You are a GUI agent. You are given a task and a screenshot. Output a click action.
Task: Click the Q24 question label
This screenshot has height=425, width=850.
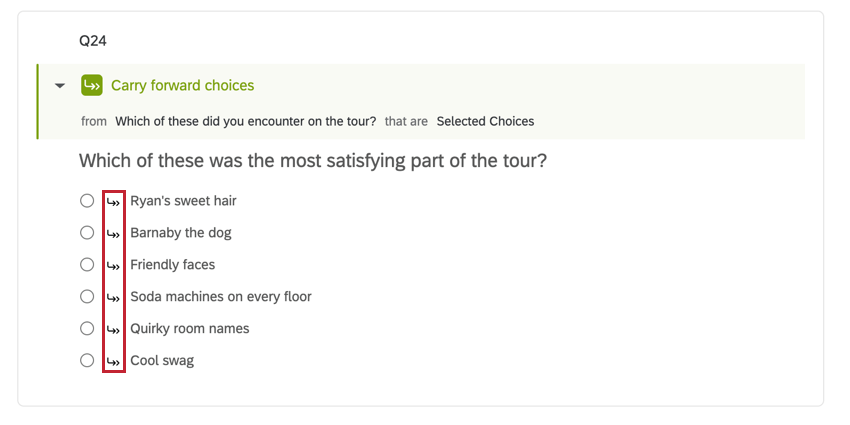tap(93, 41)
